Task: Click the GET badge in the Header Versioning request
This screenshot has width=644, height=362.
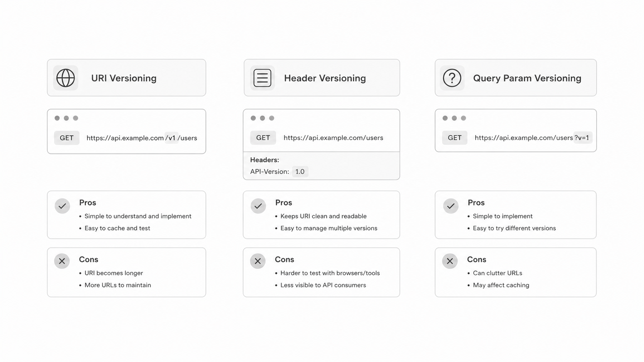Action: click(263, 138)
